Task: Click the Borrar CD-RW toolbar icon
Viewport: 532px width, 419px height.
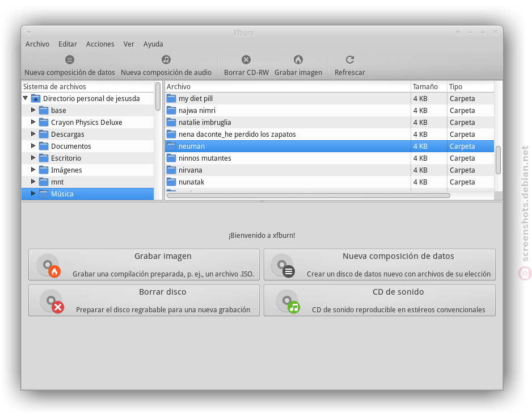Action: coord(246,60)
